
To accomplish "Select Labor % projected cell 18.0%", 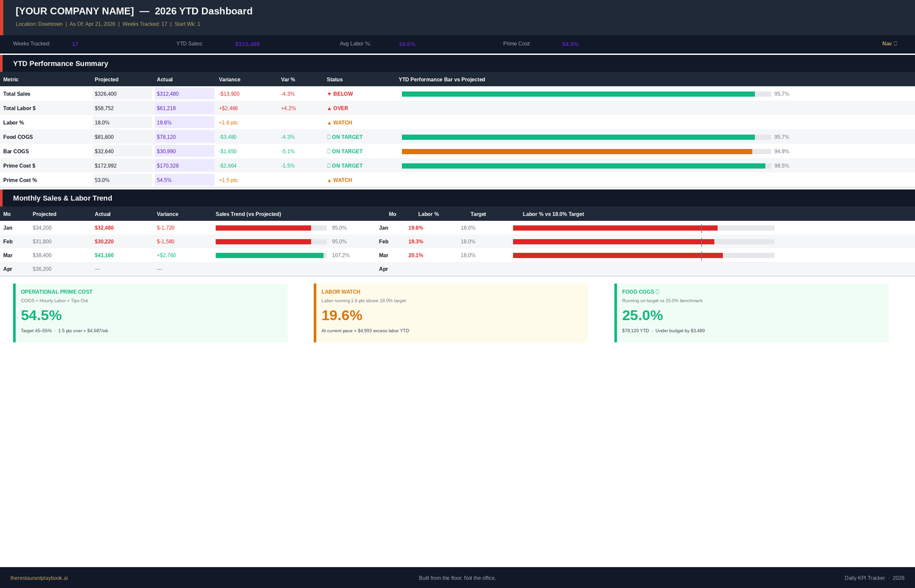I will pos(122,123).
